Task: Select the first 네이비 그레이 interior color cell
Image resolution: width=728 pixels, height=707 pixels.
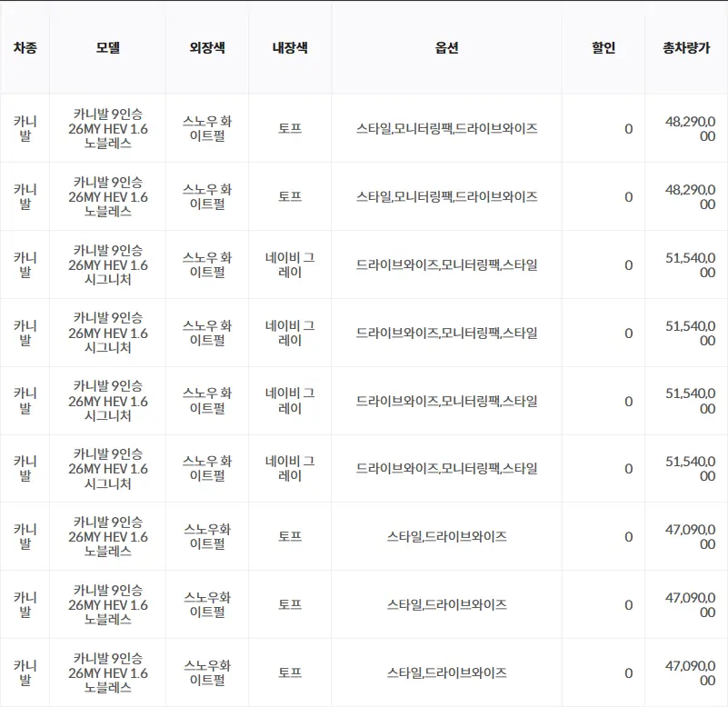Action: [290, 265]
